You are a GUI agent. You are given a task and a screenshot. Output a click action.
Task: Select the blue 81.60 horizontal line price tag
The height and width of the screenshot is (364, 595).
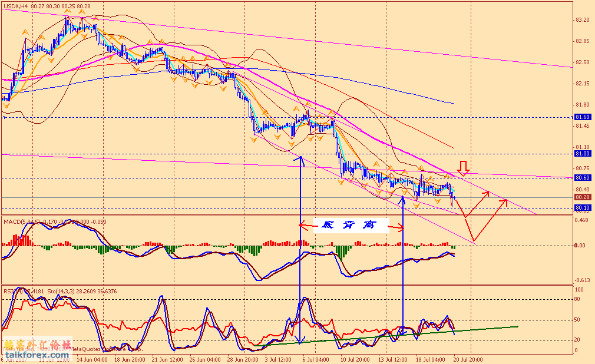pyautogui.click(x=583, y=117)
